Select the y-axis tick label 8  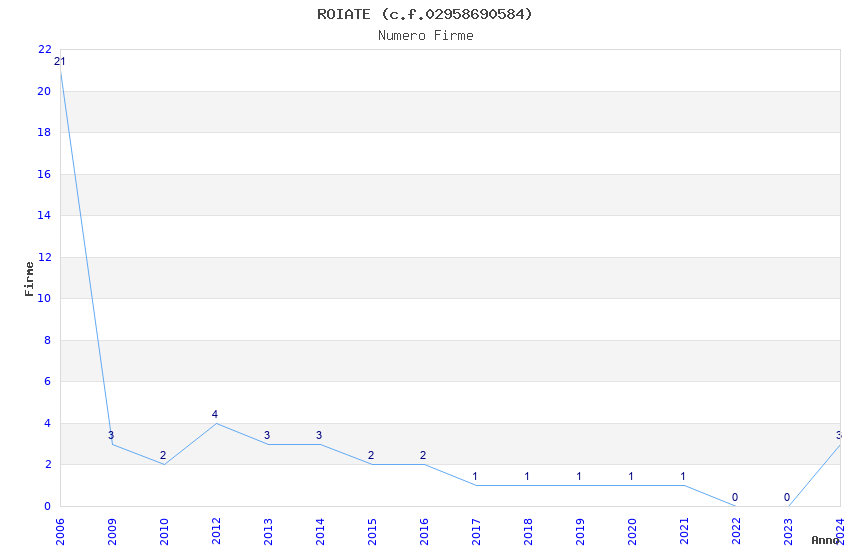click(48, 340)
